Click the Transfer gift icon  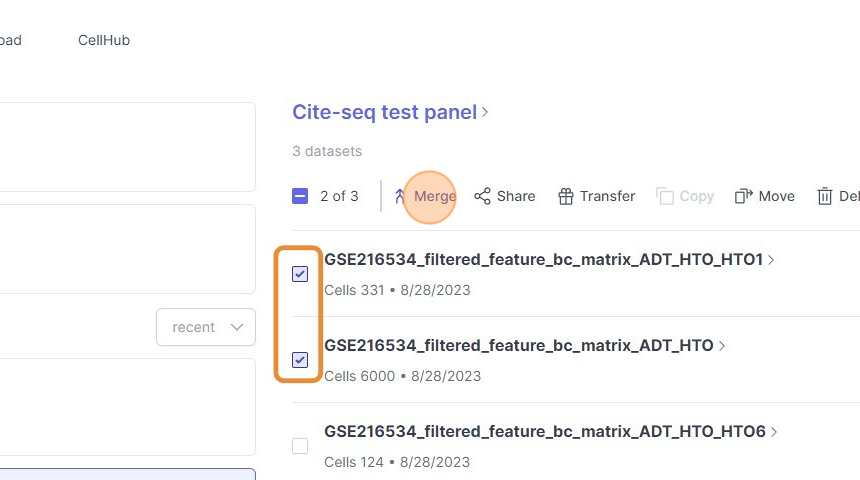566,196
